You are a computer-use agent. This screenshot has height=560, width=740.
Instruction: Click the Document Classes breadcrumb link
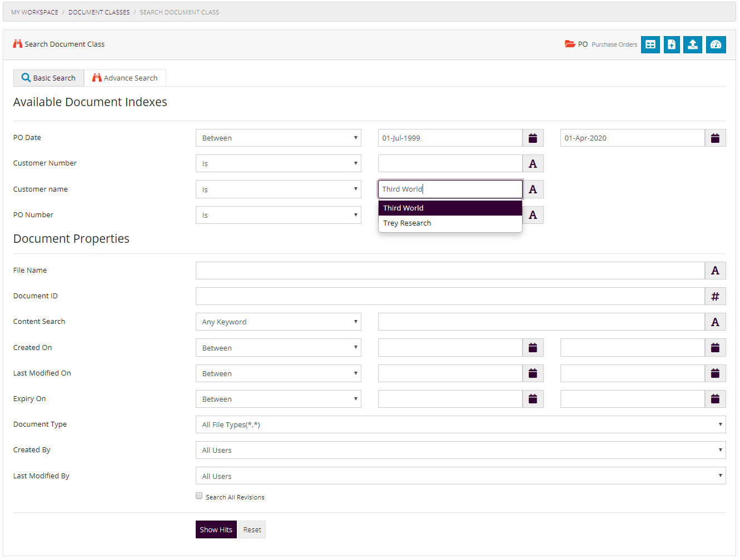pos(99,12)
